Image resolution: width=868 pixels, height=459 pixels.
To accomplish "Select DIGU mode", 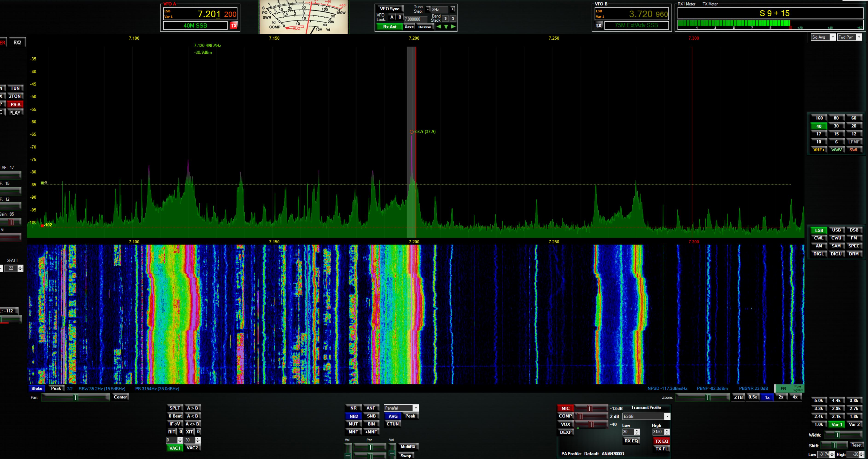I will (x=836, y=254).
